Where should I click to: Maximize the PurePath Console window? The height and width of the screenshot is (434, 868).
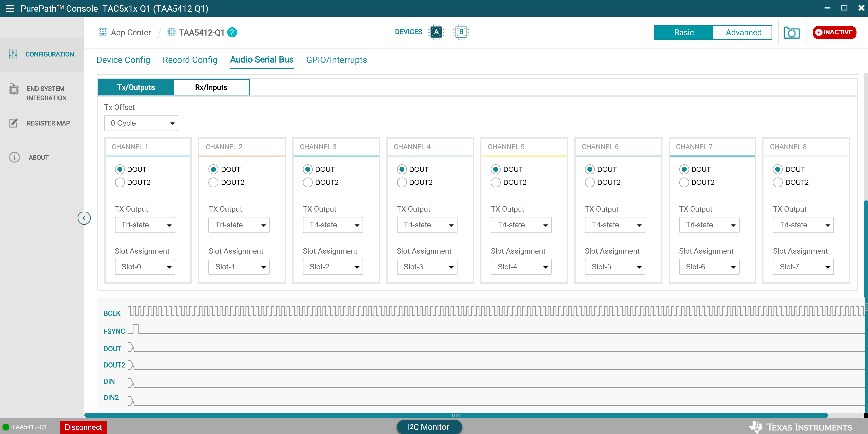tap(844, 8)
